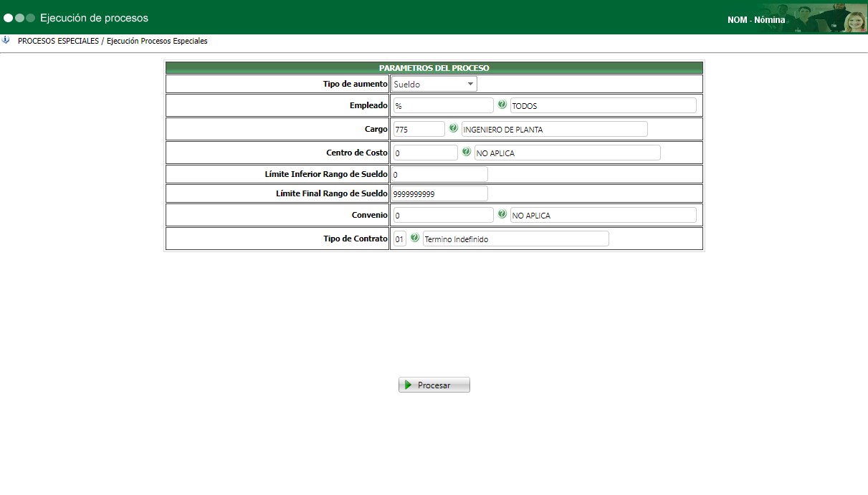Open the help lookup icon for Empleado

pyautogui.click(x=502, y=105)
